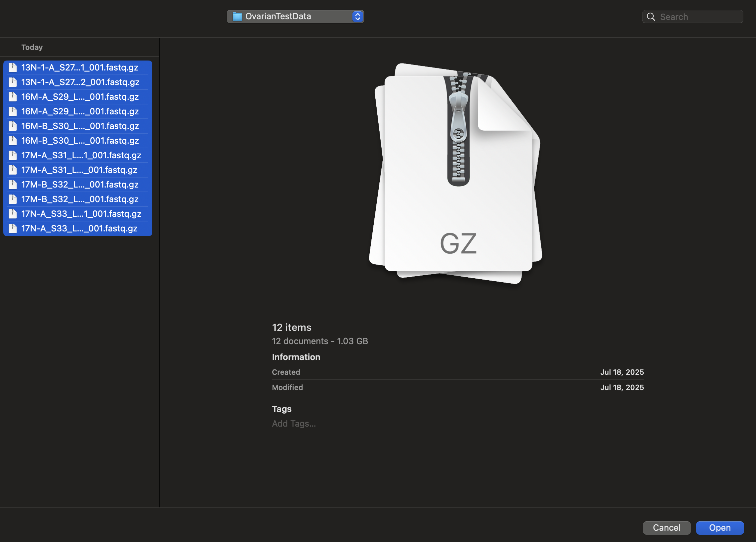Click the file icon of 13N-1-A_S27...1_001.fastq.gz

pos(13,68)
